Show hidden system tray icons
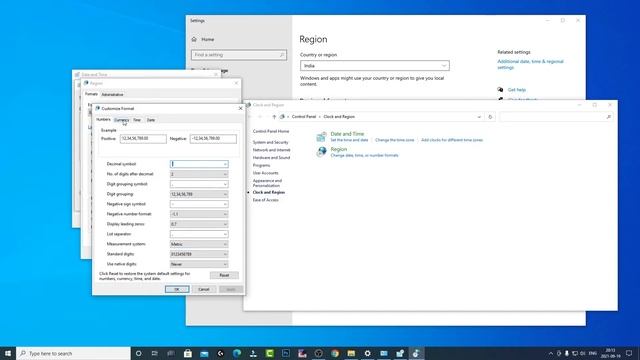 [x=551, y=353]
